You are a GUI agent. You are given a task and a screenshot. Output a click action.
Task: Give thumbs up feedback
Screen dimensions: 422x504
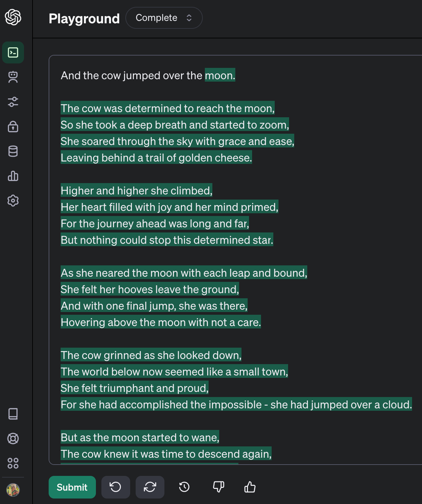(250, 487)
